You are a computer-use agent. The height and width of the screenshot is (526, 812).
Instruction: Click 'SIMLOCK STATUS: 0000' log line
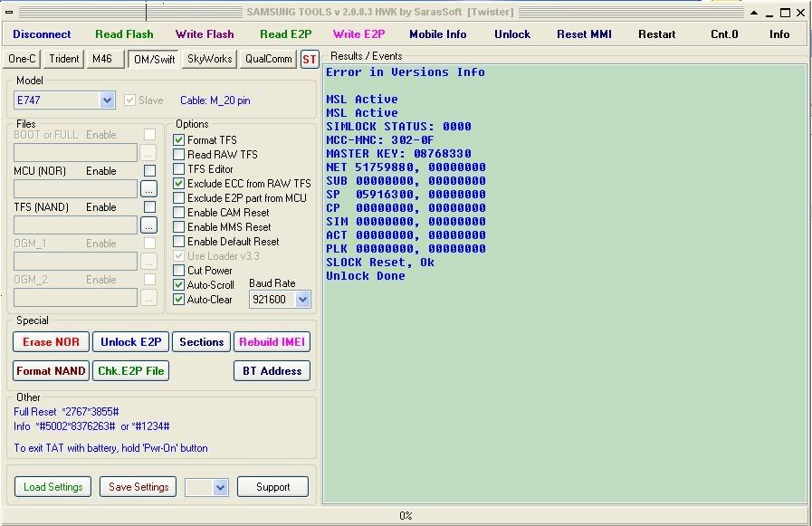pos(398,127)
